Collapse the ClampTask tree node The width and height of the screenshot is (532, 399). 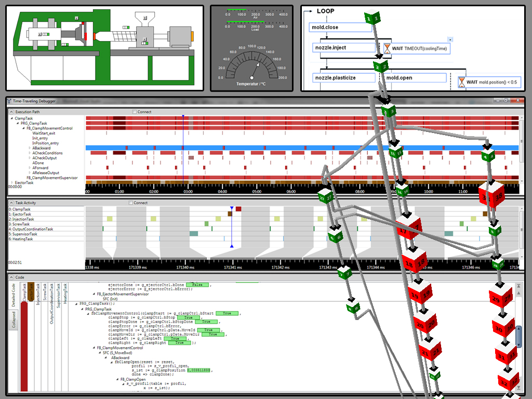(12, 118)
